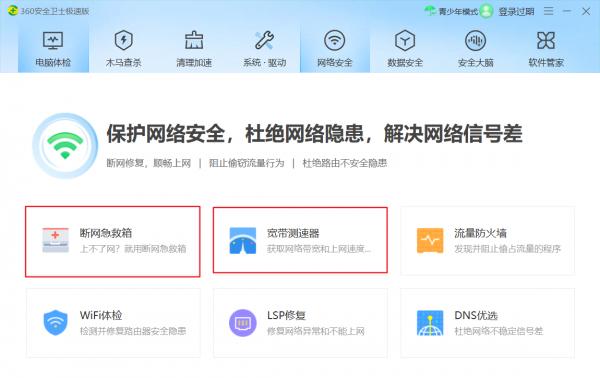The image size is (600, 378).
Task: Open the user avatar icon
Action: 486,11
